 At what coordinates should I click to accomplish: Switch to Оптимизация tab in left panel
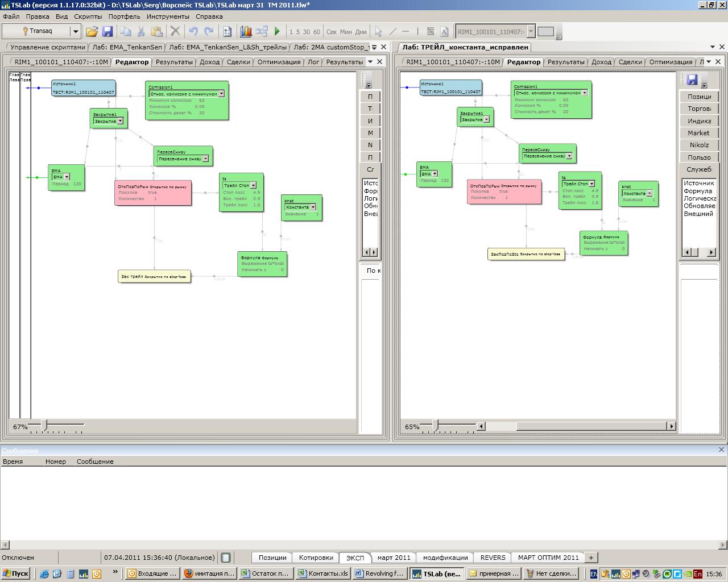[279, 62]
